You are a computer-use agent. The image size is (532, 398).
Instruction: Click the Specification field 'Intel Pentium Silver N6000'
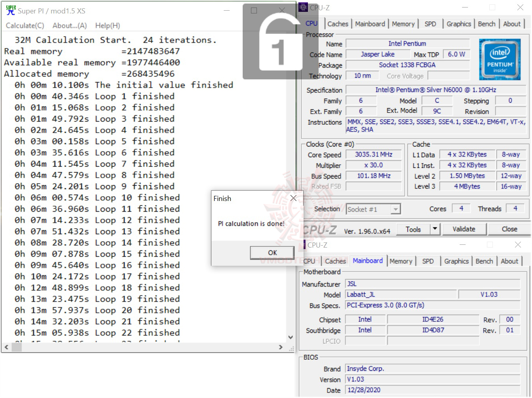pos(436,90)
